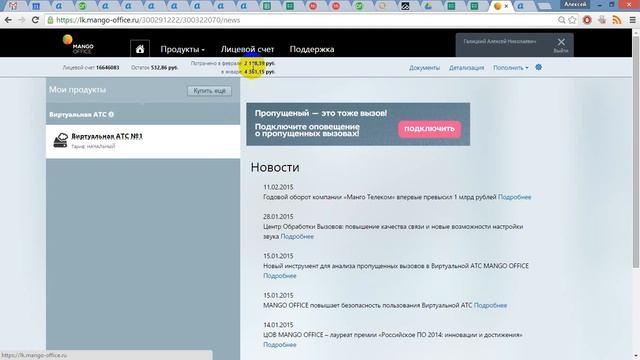This screenshot has width=640, height=360.
Task: Open Подробнее link for 14.01.2015 news
Action: (x=280, y=345)
